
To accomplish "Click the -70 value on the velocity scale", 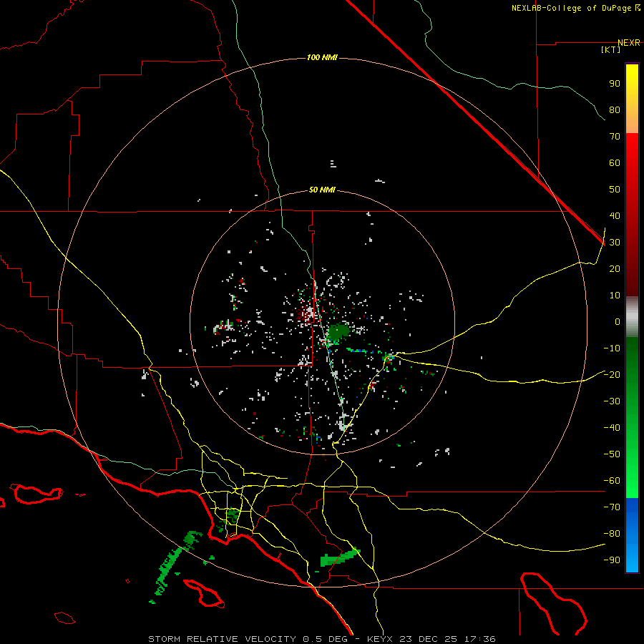I will [612, 507].
